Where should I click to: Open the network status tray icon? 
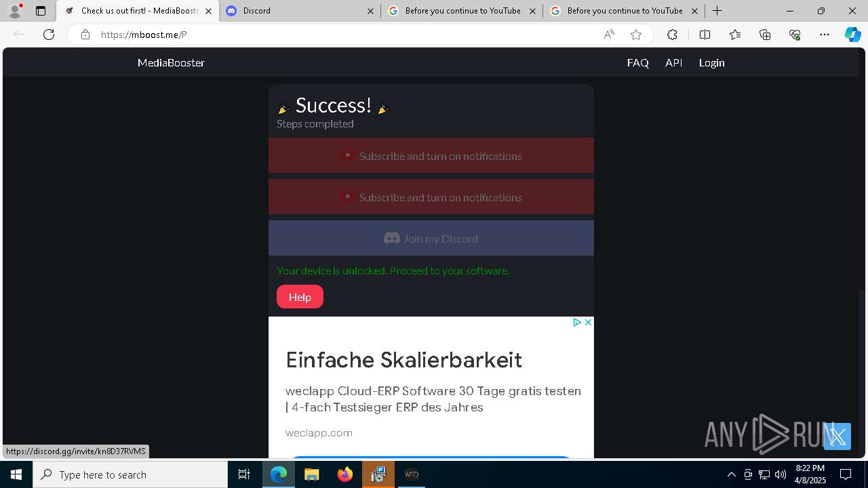click(x=764, y=474)
